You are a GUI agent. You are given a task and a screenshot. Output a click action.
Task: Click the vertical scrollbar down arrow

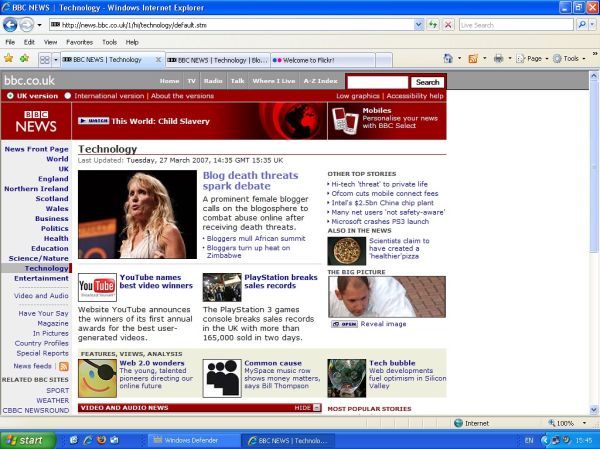594,410
